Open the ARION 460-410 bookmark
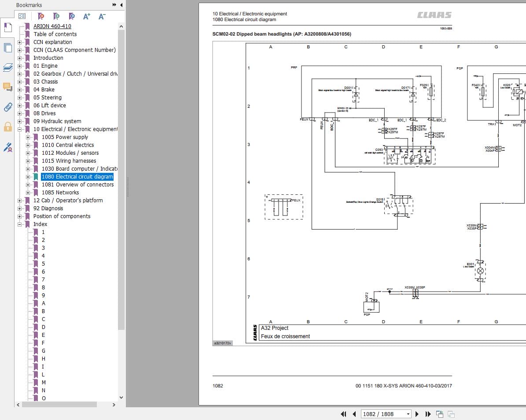 [x=52, y=26]
